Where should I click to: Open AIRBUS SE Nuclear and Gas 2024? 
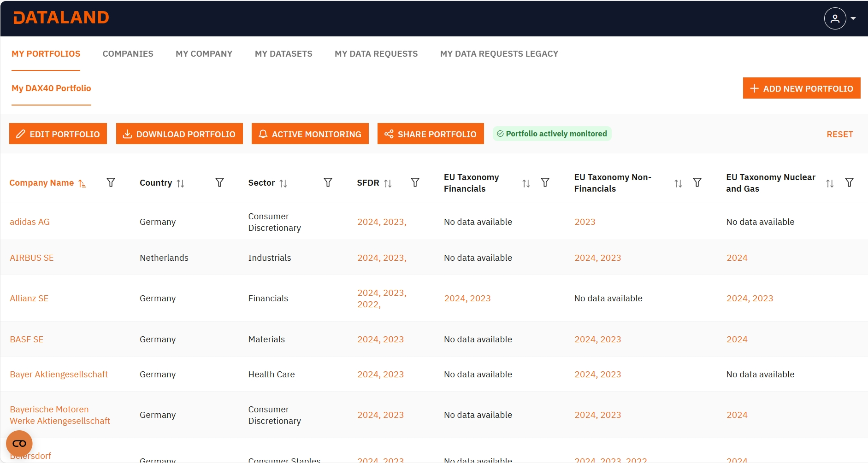point(737,258)
